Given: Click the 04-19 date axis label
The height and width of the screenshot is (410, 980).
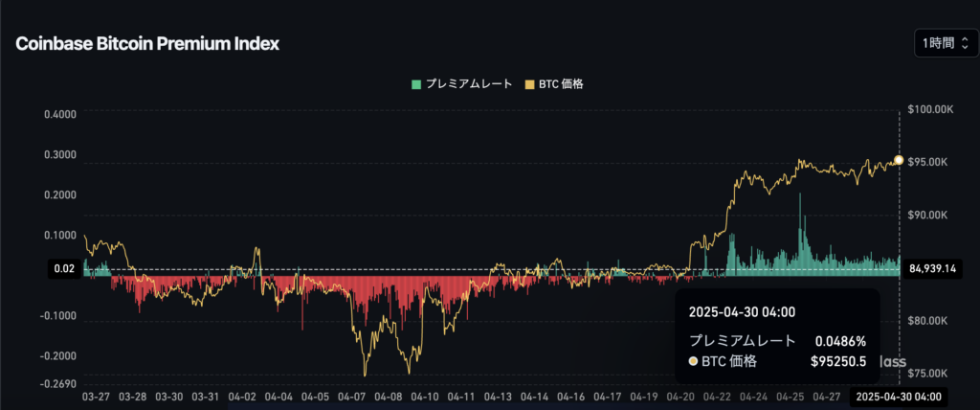Looking at the screenshot, I should click(x=644, y=397).
